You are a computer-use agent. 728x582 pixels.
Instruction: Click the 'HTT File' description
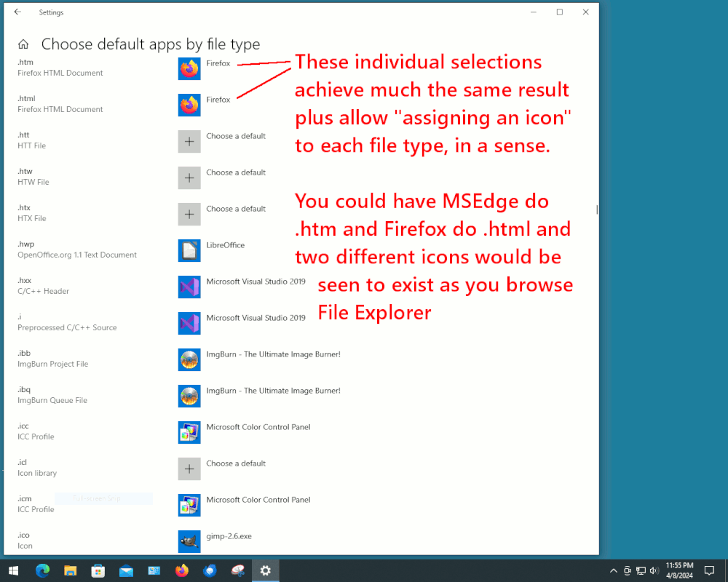(31, 145)
